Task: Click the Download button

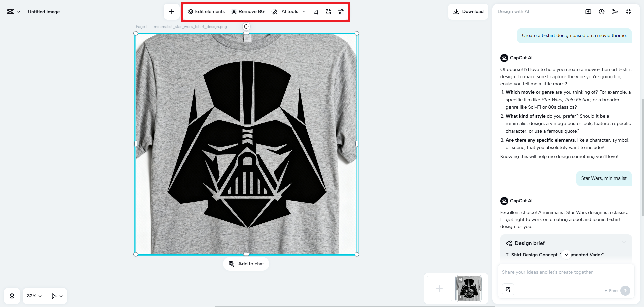Action: [x=468, y=12]
